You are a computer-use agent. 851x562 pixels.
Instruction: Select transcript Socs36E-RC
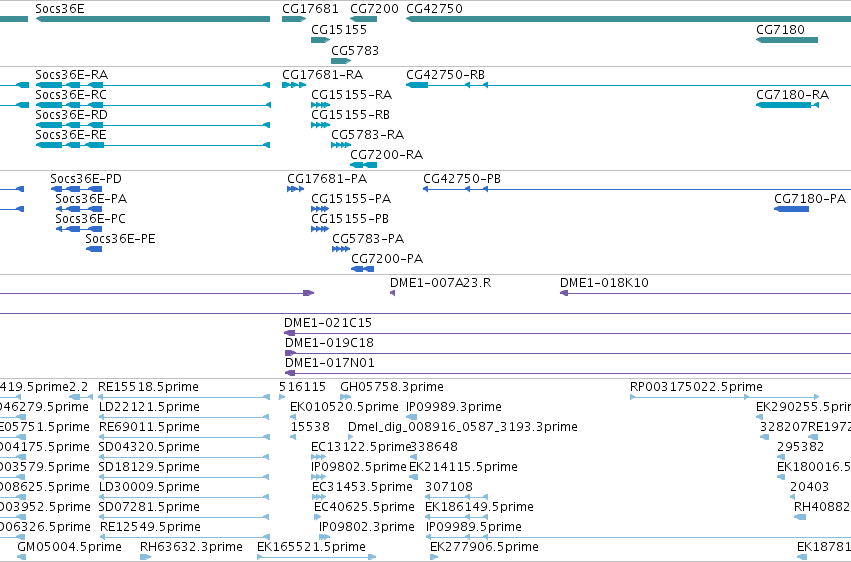[153, 105]
